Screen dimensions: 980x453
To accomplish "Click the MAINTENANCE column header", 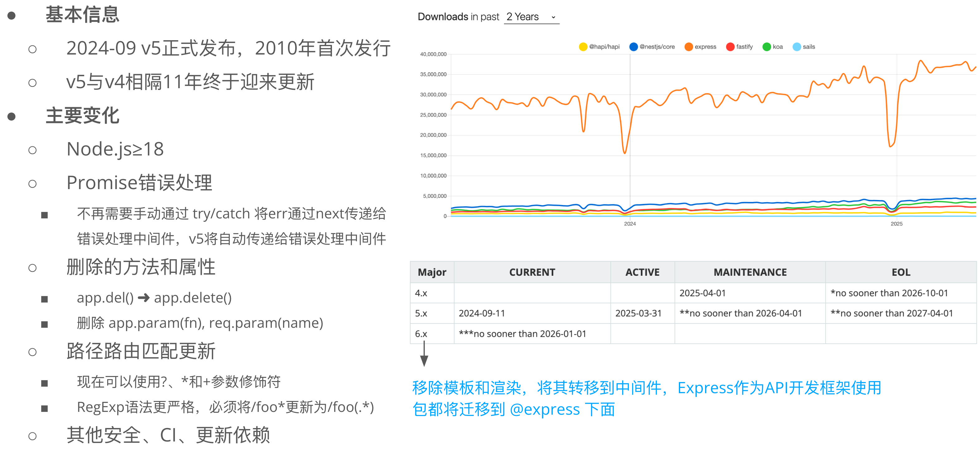I will pyautogui.click(x=750, y=272).
